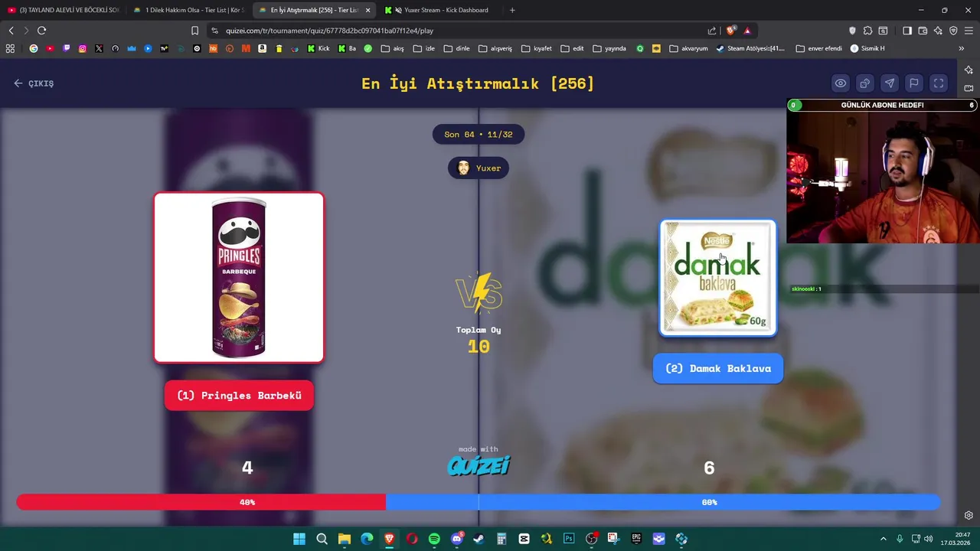This screenshot has height=551, width=980.
Task: Switch to the TAYLAND ALEVİ VE BÖCEKLİ tab
Action: (x=63, y=10)
